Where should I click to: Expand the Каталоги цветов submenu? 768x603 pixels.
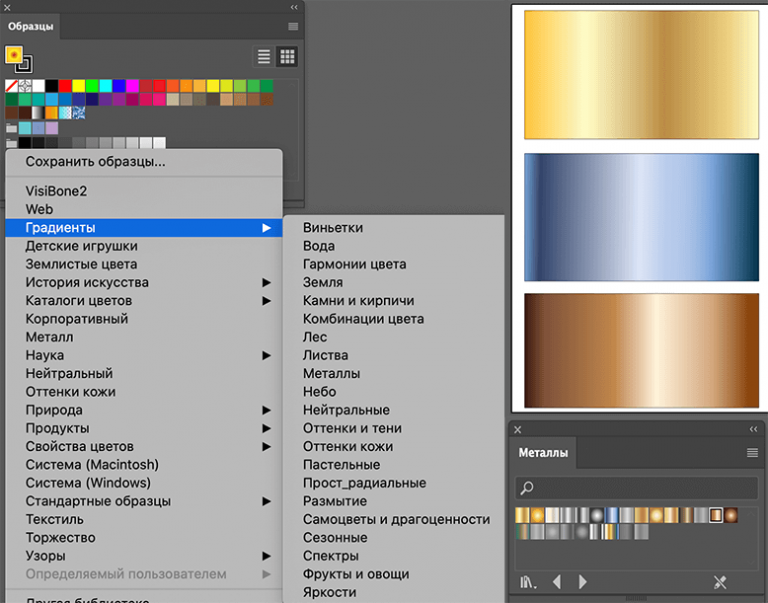[x=267, y=300]
